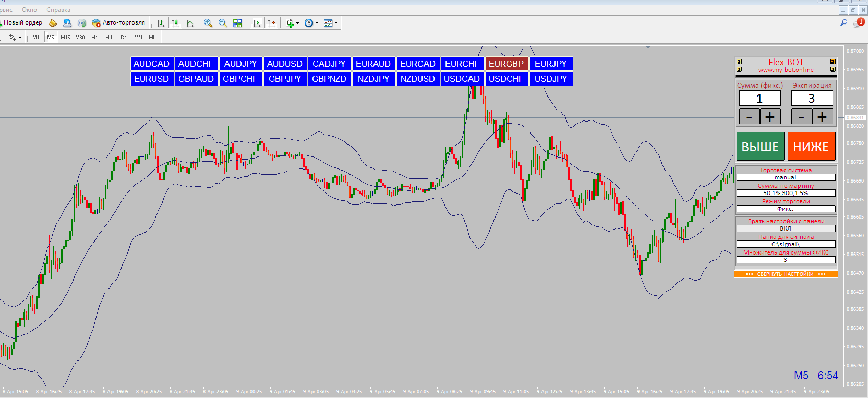Image resolution: width=868 pixels, height=398 pixels.
Task: Increase the Сумма amount with plus
Action: coord(770,116)
